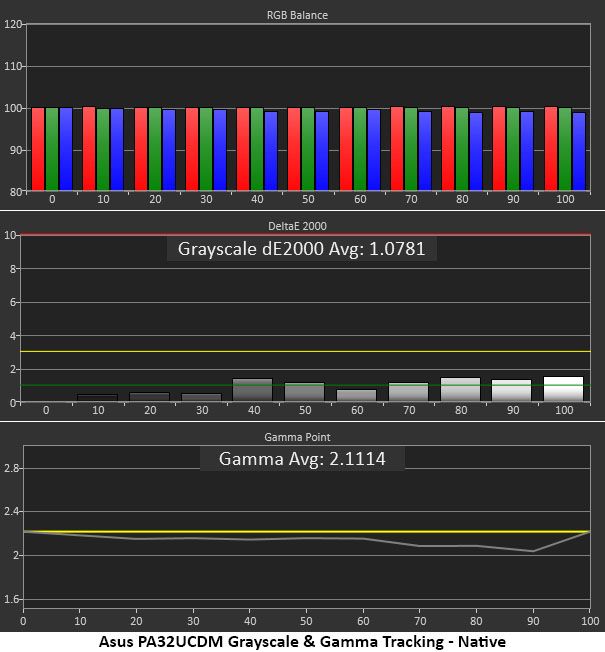Click the DeltaE bar at 70

[x=408, y=392]
